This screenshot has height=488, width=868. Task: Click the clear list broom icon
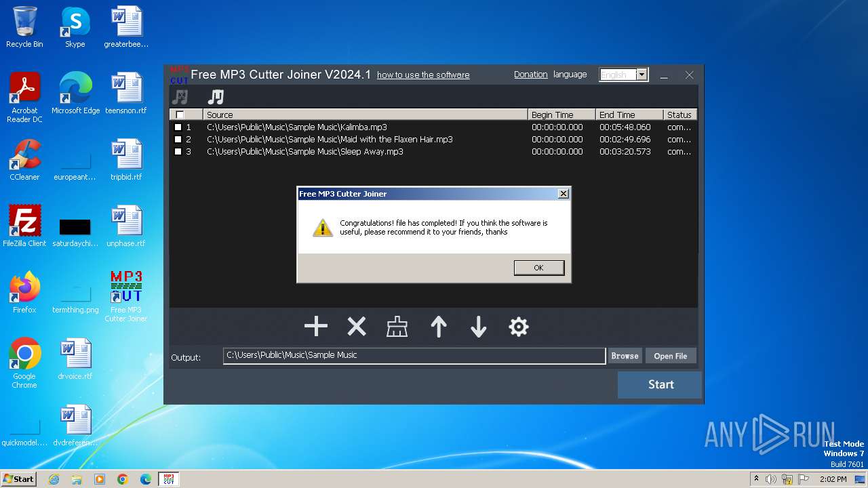(x=397, y=327)
